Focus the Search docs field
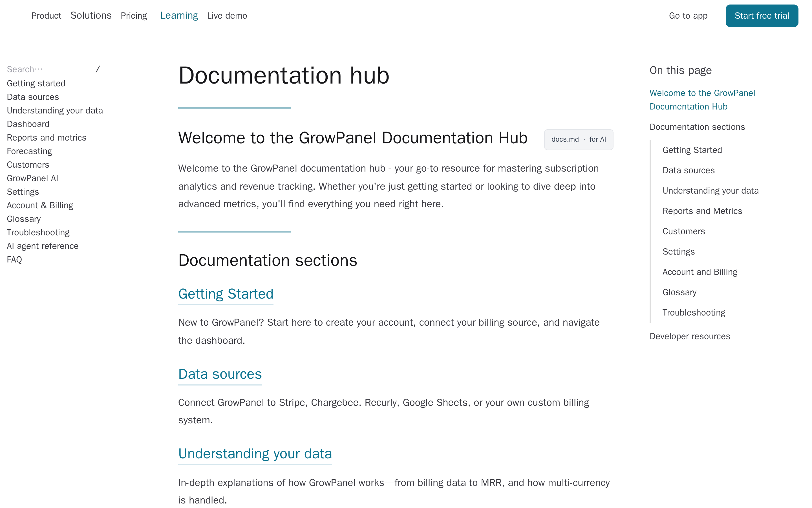Image resolution: width=812 pixels, height=508 pixels. (x=54, y=69)
